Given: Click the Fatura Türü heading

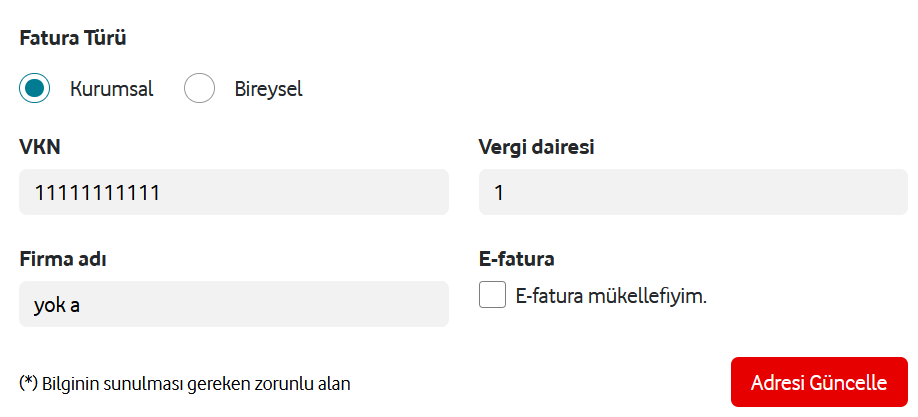Looking at the screenshot, I should [x=73, y=39].
